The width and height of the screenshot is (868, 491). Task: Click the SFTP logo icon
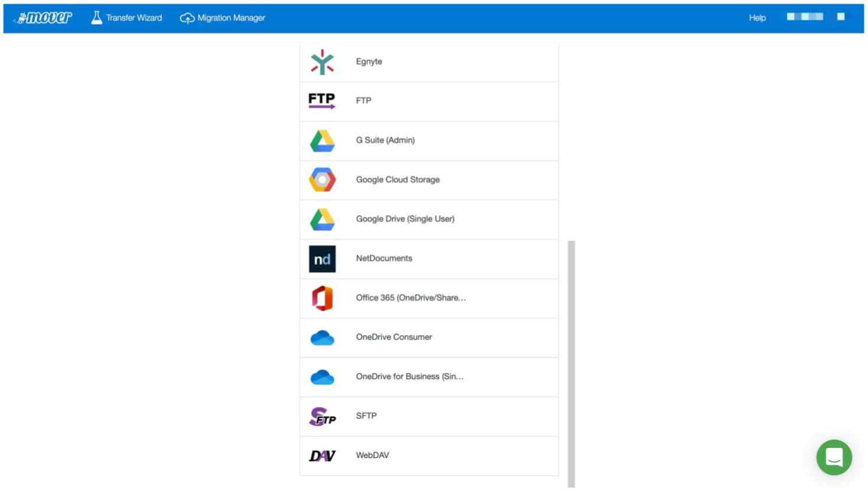click(x=322, y=417)
